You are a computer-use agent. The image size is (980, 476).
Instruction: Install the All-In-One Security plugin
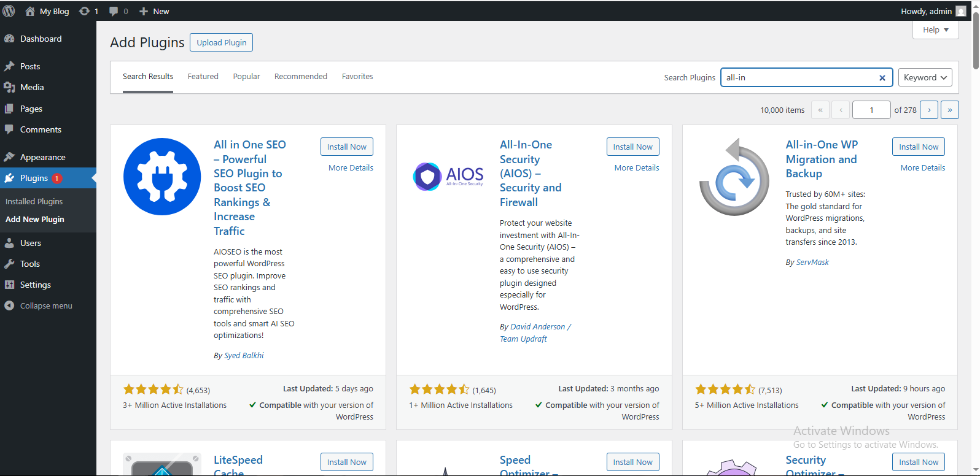click(633, 147)
